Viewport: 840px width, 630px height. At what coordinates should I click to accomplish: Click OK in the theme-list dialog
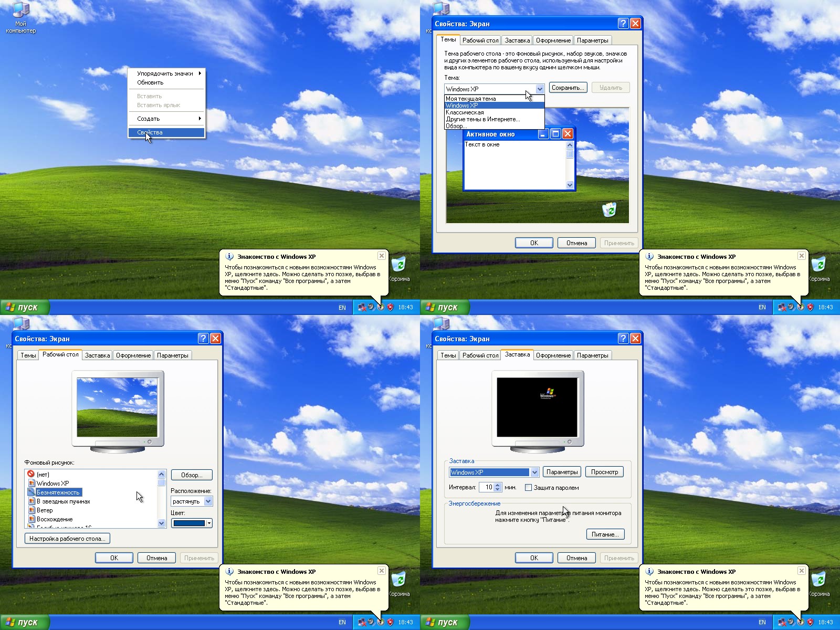[534, 243]
